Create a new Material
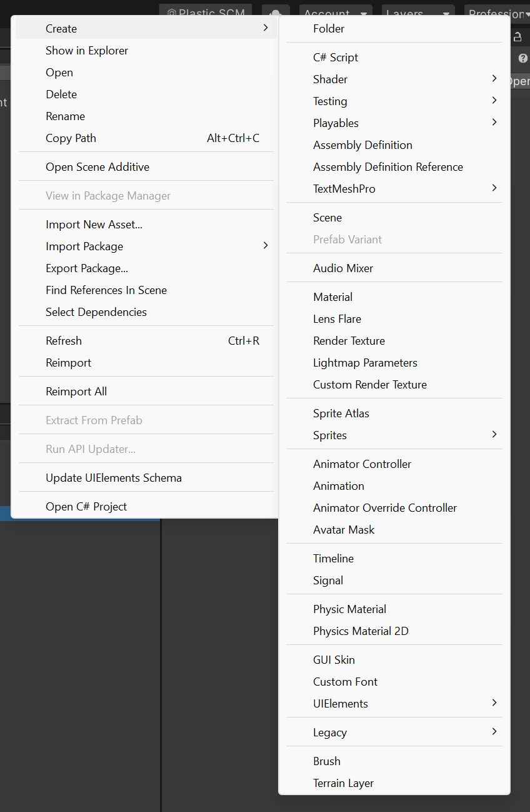The image size is (530, 812). click(x=394, y=297)
